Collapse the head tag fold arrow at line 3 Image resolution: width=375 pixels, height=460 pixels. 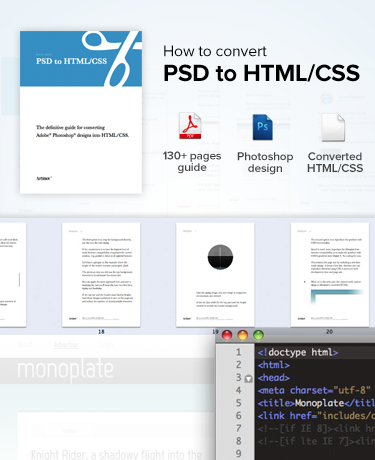(x=248, y=379)
